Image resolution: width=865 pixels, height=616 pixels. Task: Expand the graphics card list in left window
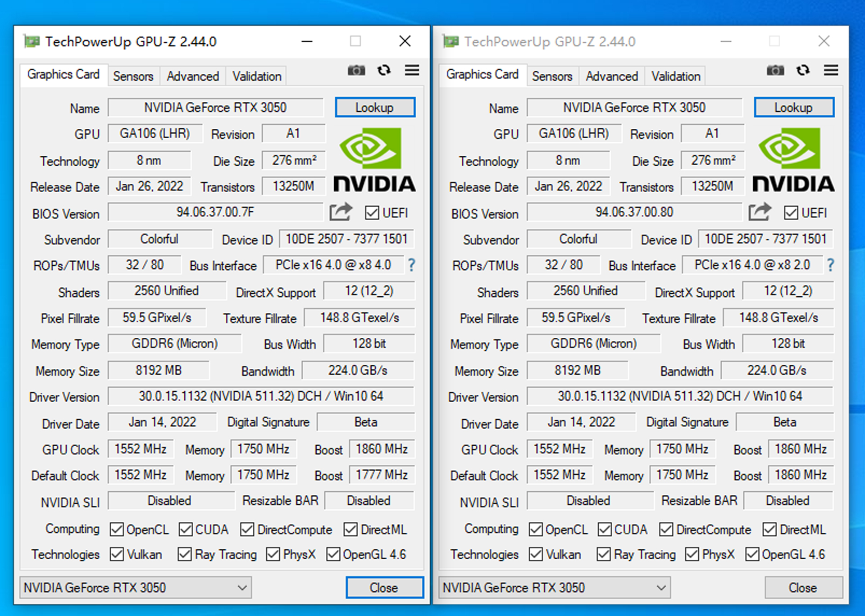click(242, 587)
